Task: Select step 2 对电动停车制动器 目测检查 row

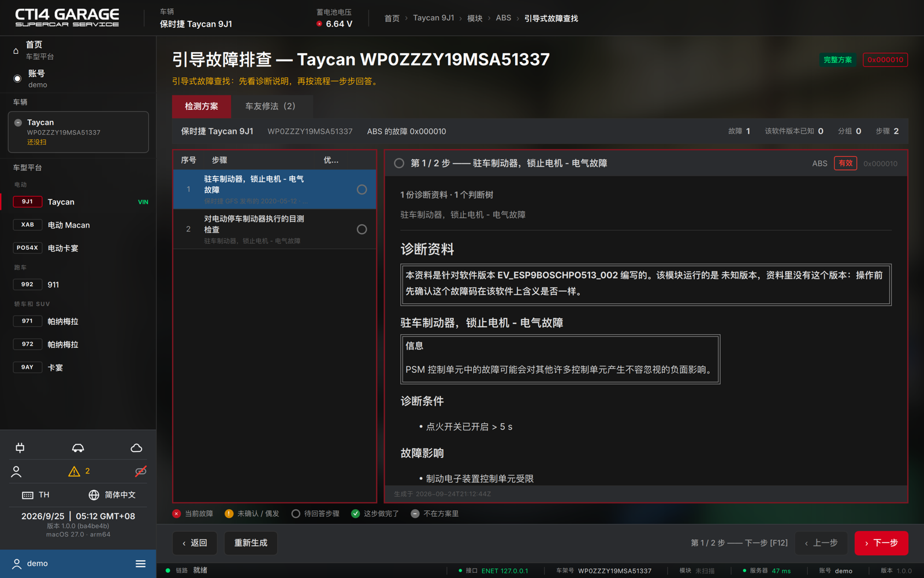Action: [275, 229]
